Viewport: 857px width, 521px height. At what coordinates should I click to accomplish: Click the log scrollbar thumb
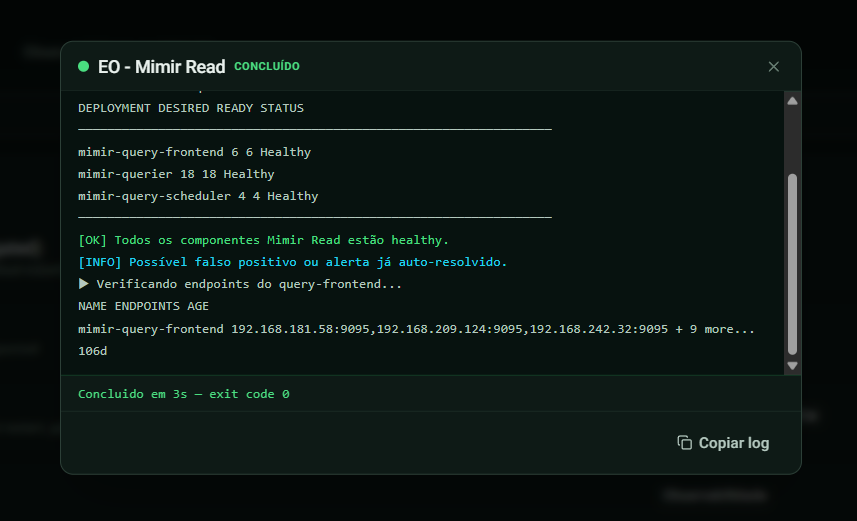point(793,264)
